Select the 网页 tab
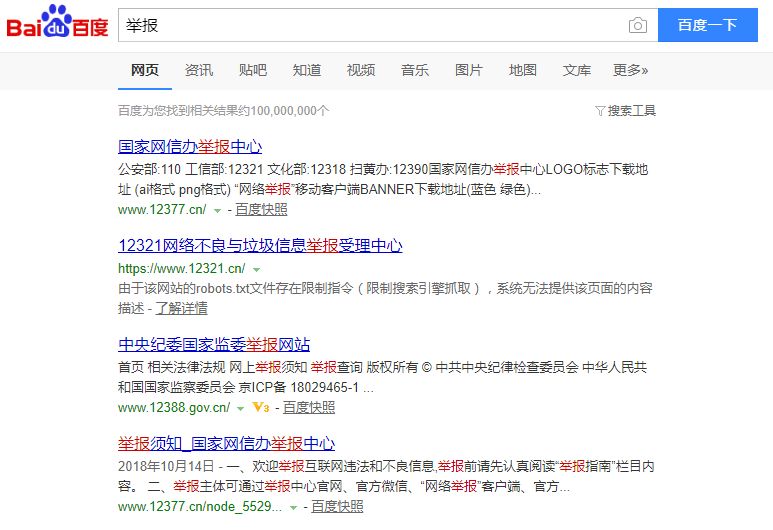This screenshot has width=773, height=530. tap(144, 71)
